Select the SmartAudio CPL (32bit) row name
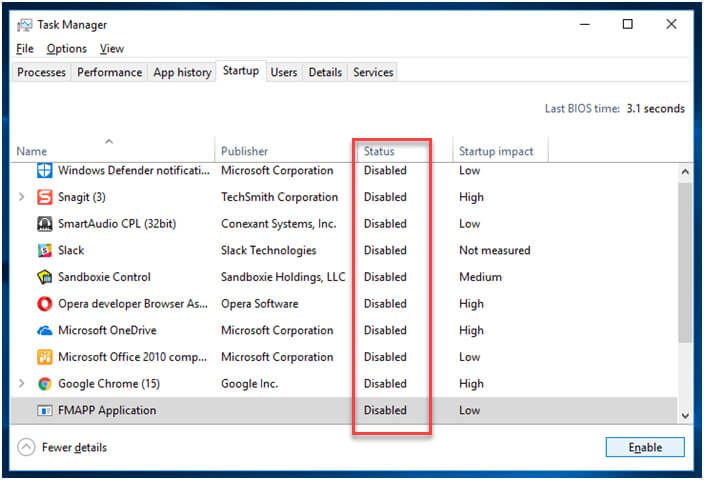The width and height of the screenshot is (704, 480). point(117,224)
